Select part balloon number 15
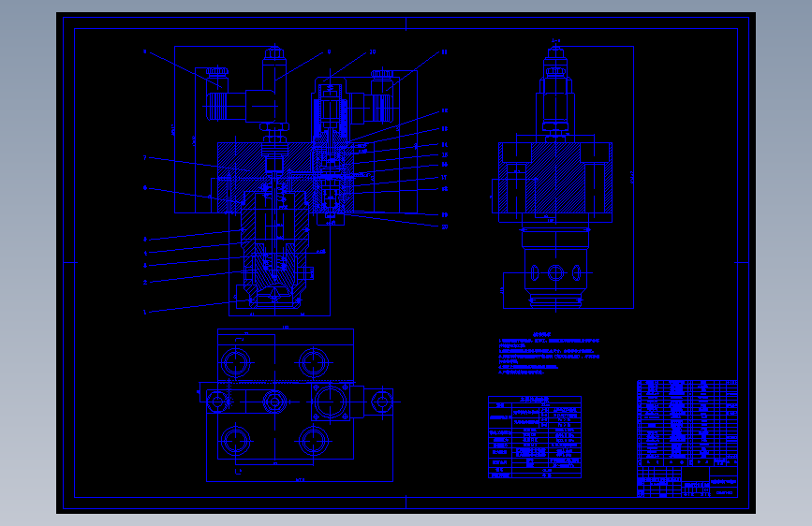 click(x=445, y=154)
